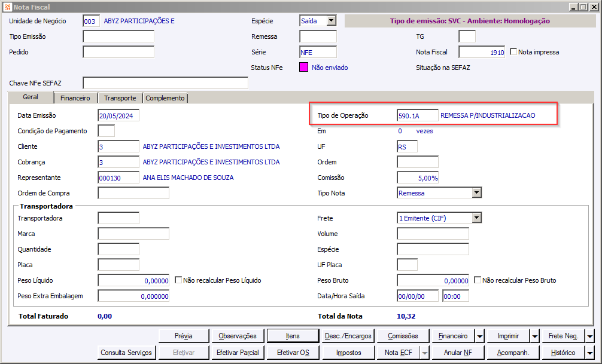Click the Transportadora code input field
The image size is (602, 364).
click(118, 218)
